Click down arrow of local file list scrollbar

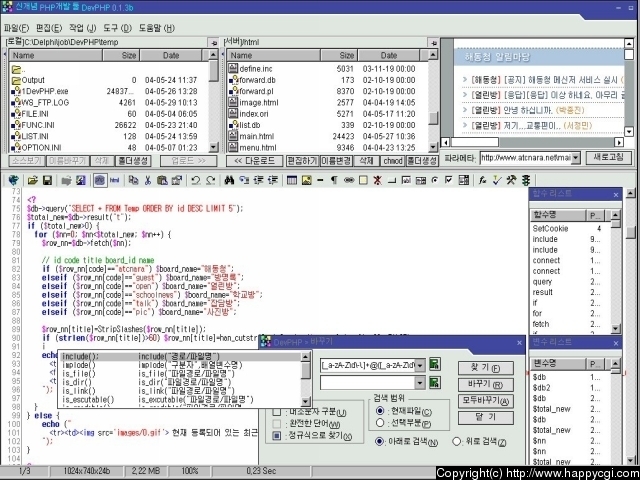pyautogui.click(x=213, y=147)
